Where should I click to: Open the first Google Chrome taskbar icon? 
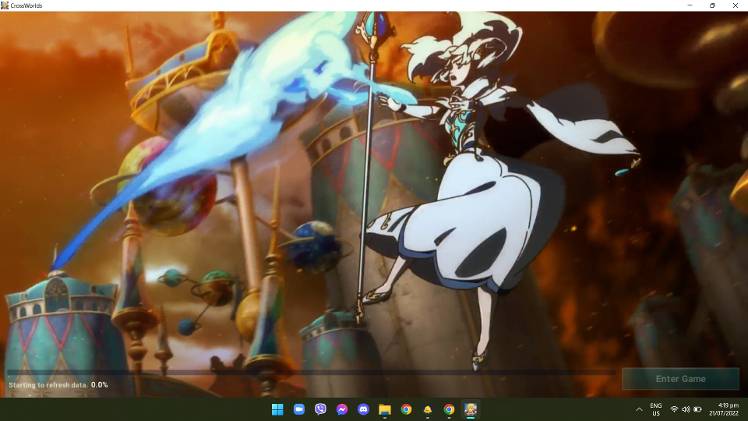pyautogui.click(x=406, y=410)
